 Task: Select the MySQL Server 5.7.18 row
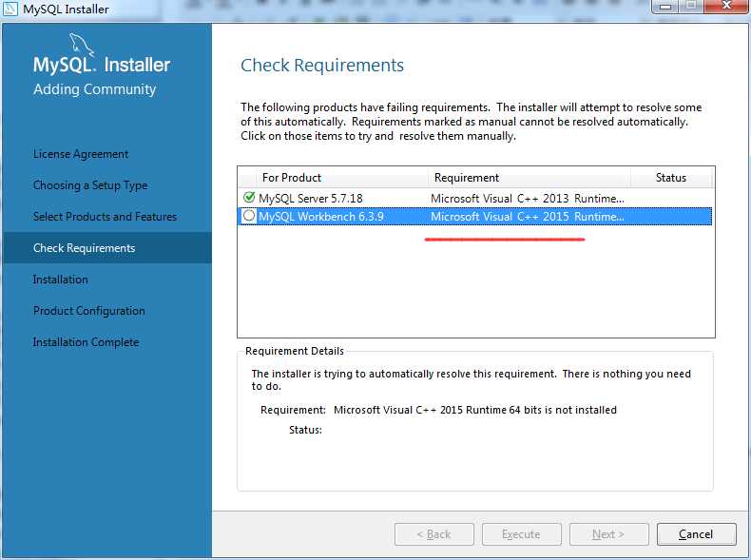pos(474,198)
